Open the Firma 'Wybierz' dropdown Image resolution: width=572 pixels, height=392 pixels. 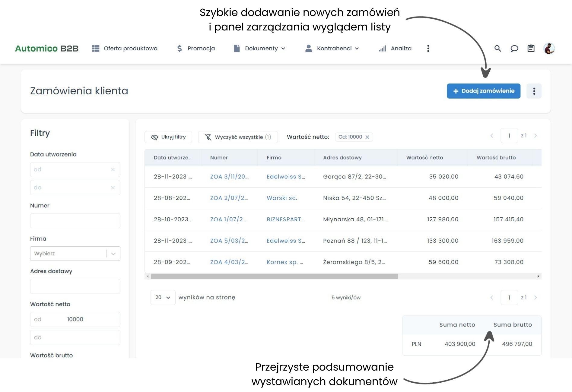pos(75,254)
